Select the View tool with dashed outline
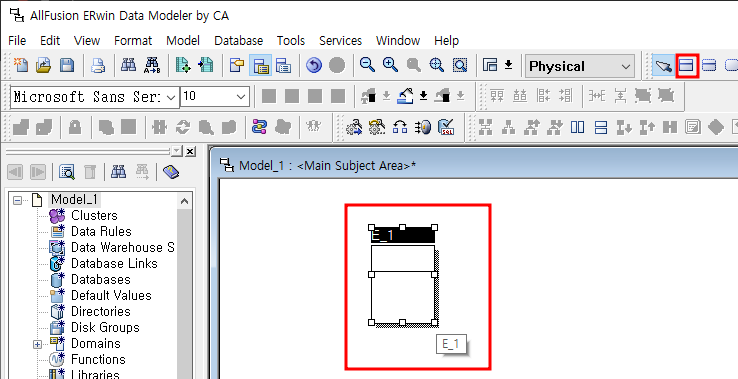 coord(708,65)
